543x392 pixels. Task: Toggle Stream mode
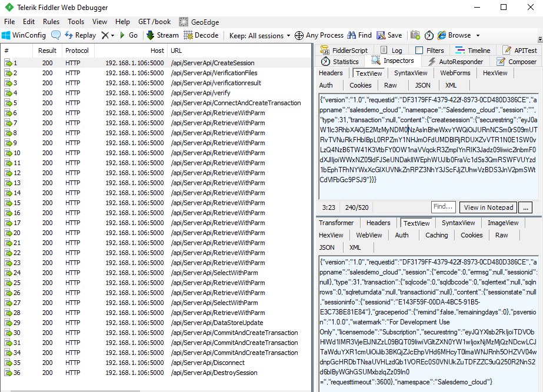pos(162,35)
